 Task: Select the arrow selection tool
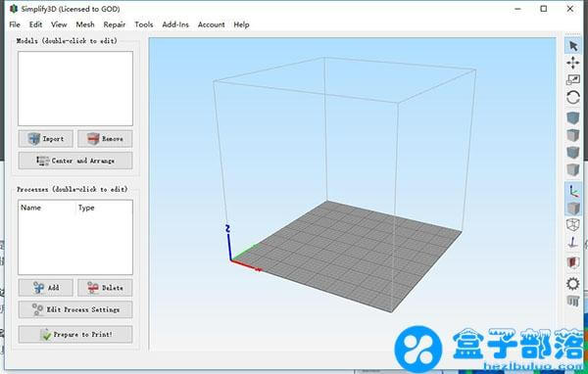pos(572,46)
